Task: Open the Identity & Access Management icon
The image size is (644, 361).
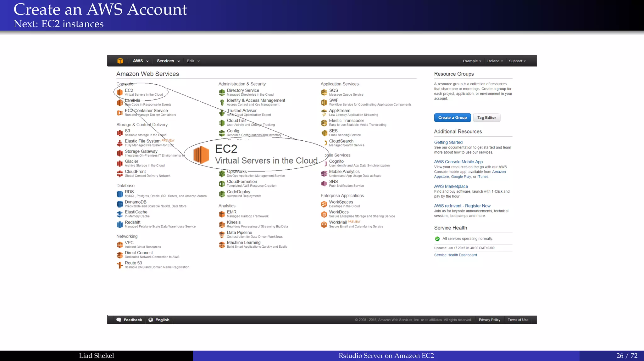Action: coord(222,102)
